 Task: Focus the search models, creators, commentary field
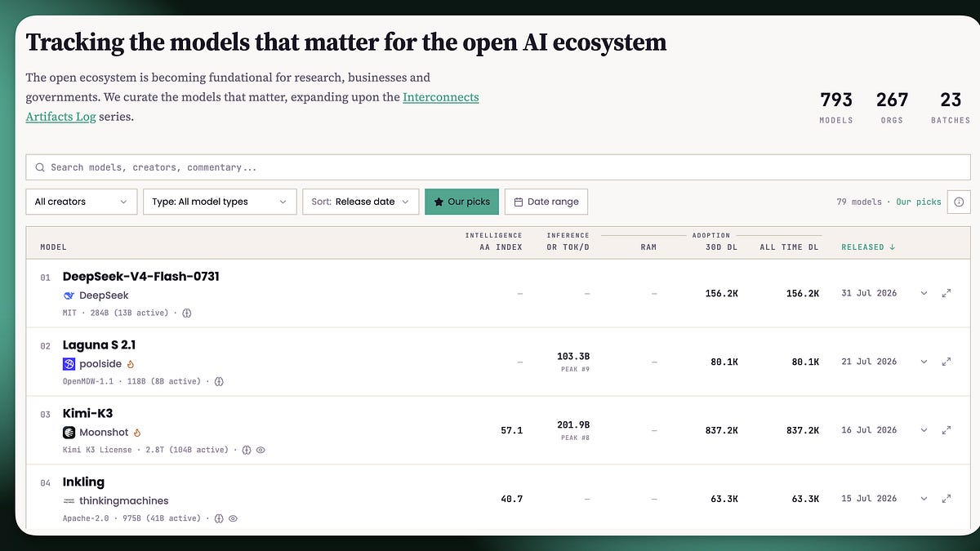point(497,167)
